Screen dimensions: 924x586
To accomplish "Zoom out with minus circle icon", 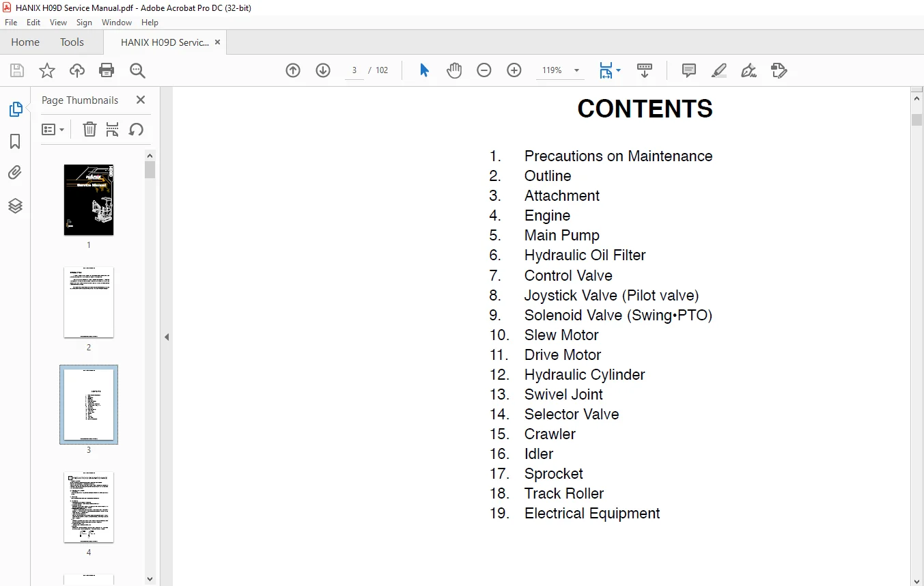I will (x=484, y=70).
